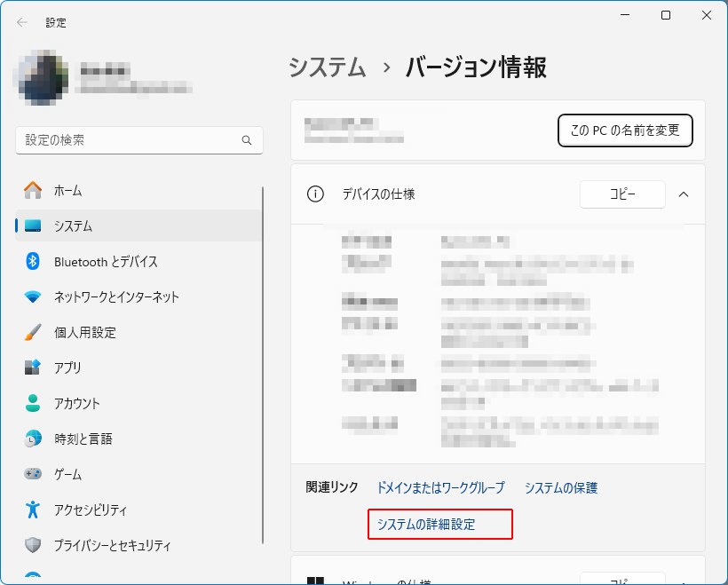Click the アプリ icon in sidebar
Screen dimensions: 728x585
click(33, 368)
